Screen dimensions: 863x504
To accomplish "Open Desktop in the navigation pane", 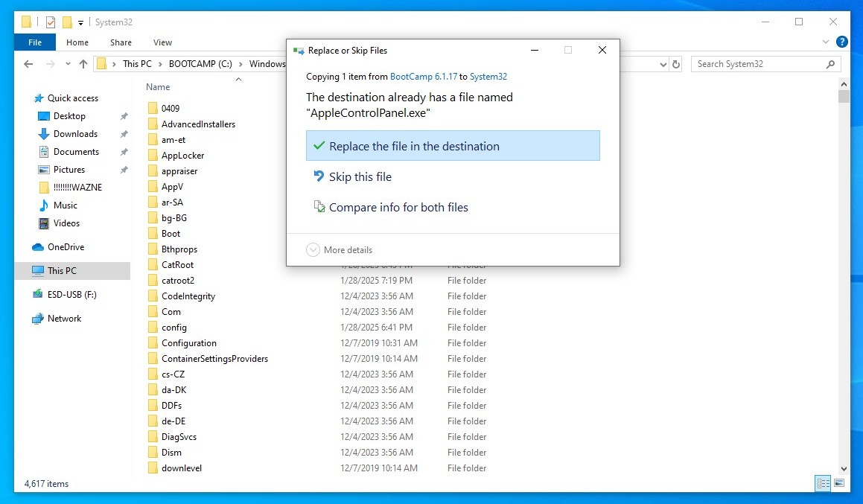I will click(x=69, y=116).
